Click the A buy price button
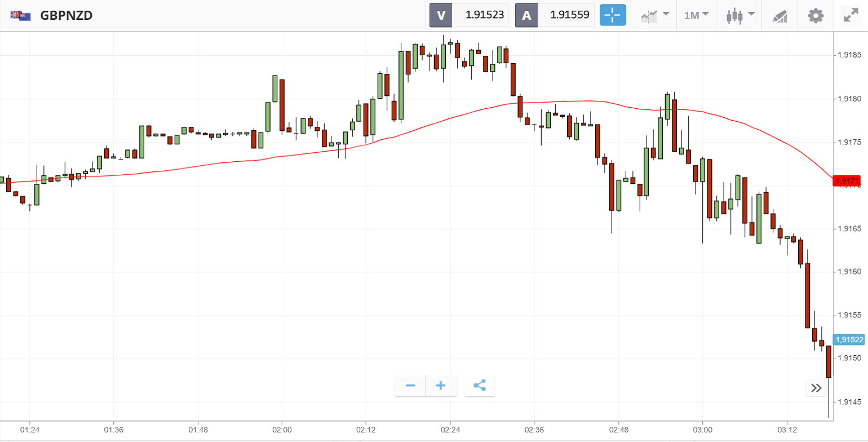868x442 pixels. (x=555, y=15)
